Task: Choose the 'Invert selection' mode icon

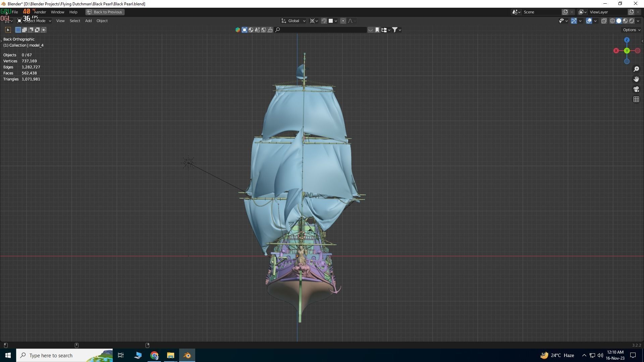Action: point(37,30)
